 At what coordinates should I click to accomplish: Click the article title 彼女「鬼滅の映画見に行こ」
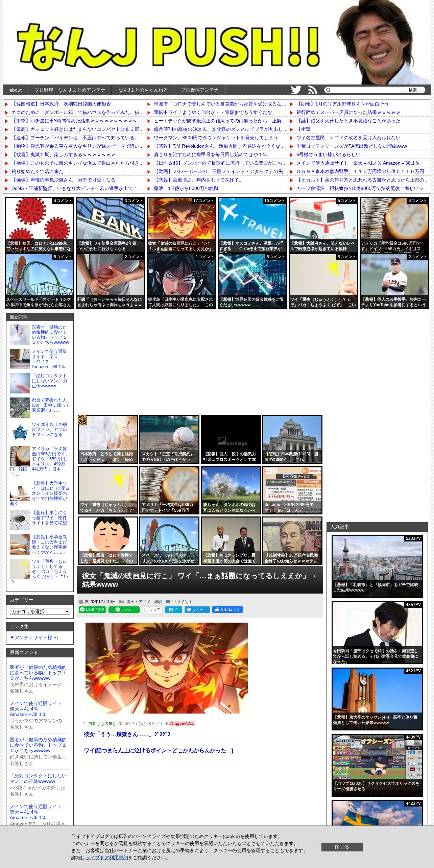tap(199, 580)
